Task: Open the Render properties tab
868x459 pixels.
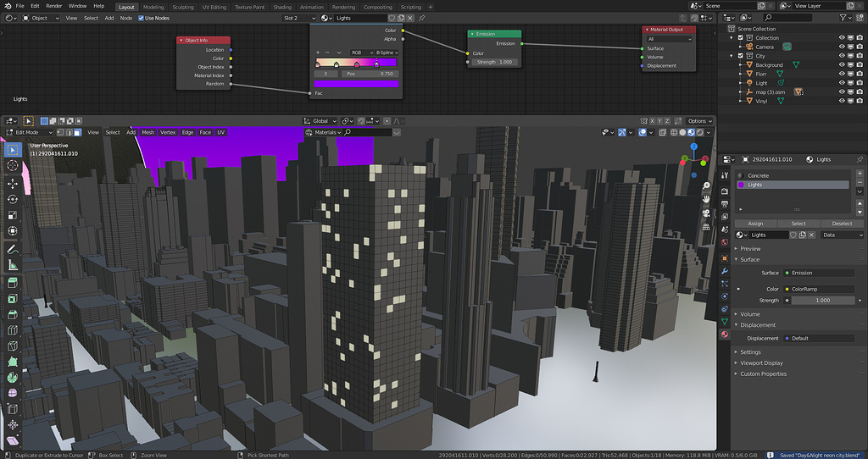Action: pos(725,191)
